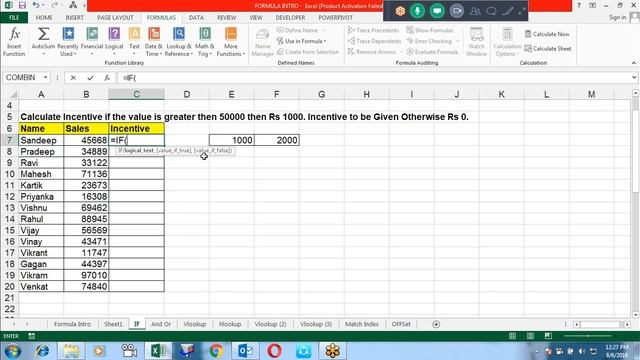Open the OFFSet sheet tab
The height and width of the screenshot is (360, 640).
(401, 324)
